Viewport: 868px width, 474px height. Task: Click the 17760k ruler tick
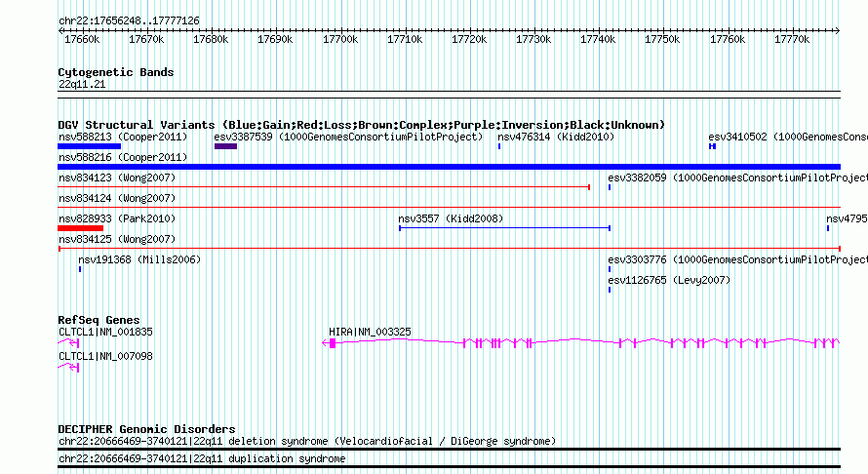point(728,39)
